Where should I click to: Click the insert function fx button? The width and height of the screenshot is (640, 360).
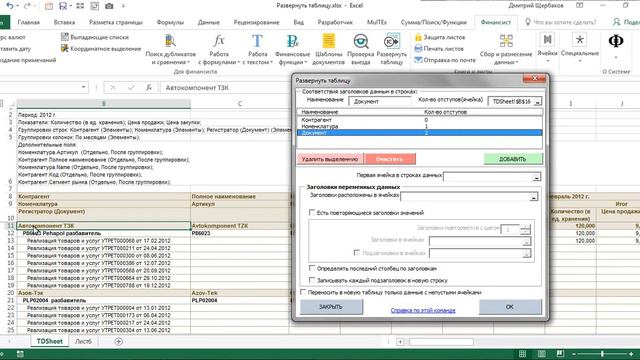[149, 88]
